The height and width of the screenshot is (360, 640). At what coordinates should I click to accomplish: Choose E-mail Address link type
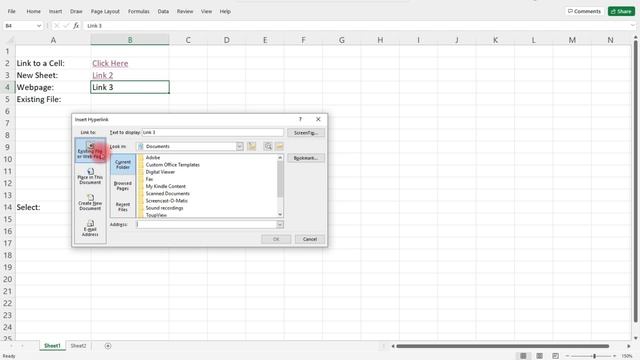[x=90, y=228]
